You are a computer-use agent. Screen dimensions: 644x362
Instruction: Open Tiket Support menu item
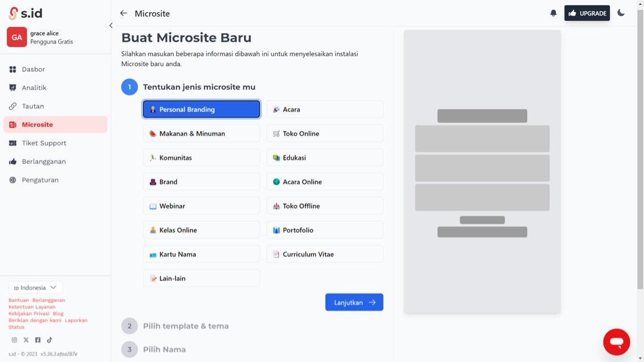click(x=44, y=143)
